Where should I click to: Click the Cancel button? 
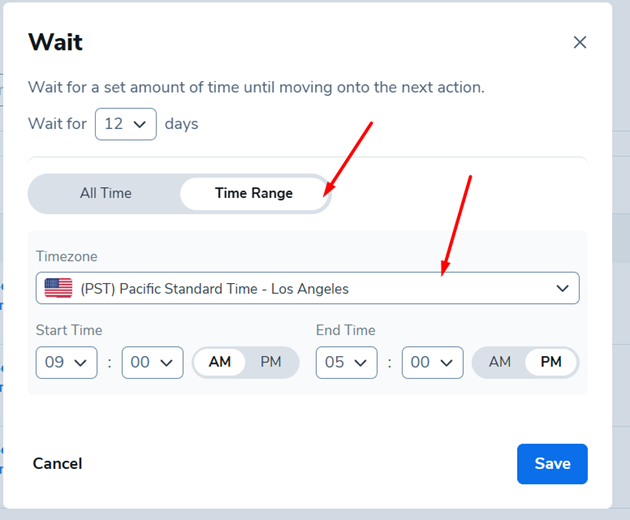(57, 464)
